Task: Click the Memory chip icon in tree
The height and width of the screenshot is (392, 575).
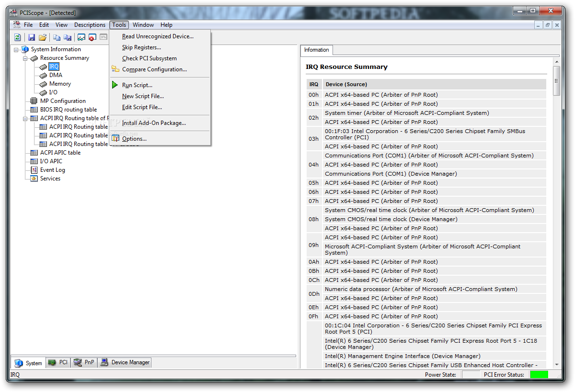Action: tap(43, 84)
